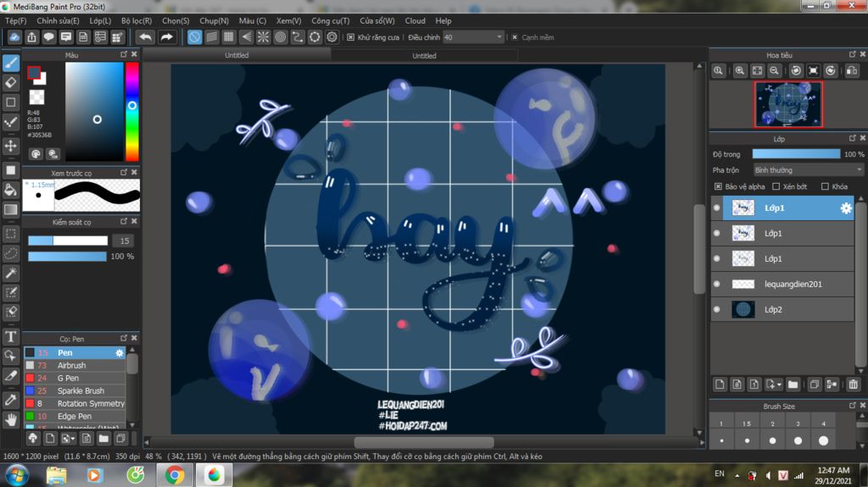Enable the crisscross grid snap guide

pos(229,37)
